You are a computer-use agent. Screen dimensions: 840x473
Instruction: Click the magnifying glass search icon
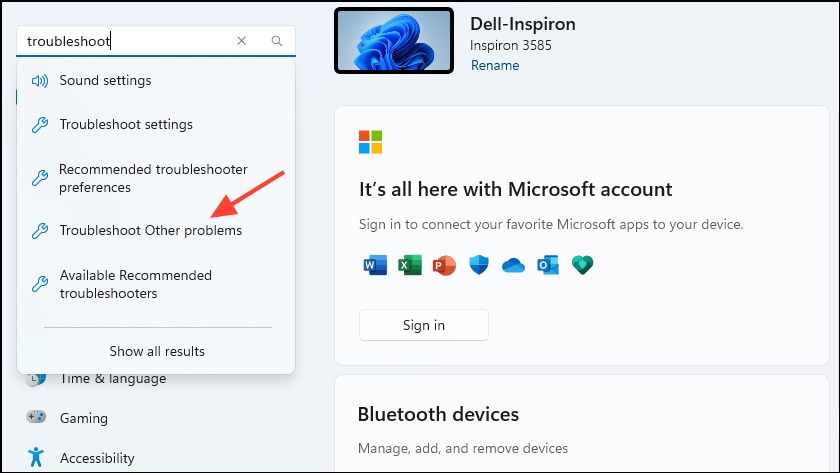pos(276,41)
